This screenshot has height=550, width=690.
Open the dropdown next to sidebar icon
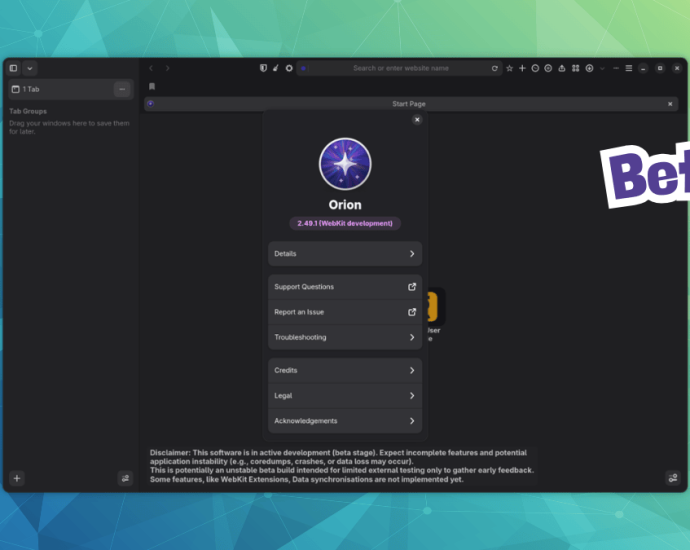click(30, 68)
